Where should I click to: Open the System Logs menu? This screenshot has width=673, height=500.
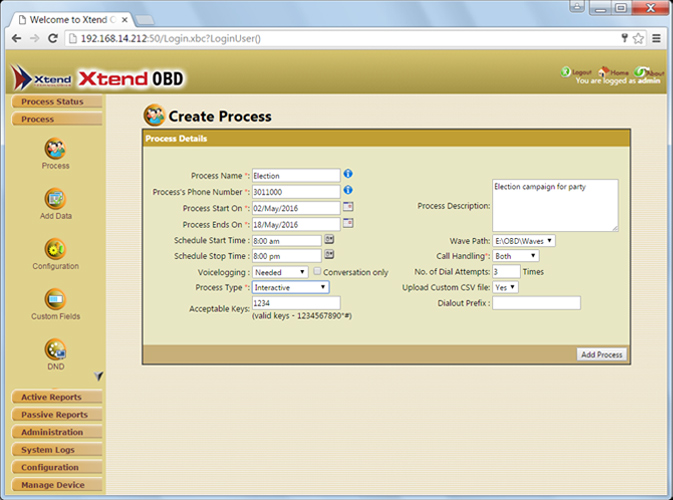coord(57,450)
